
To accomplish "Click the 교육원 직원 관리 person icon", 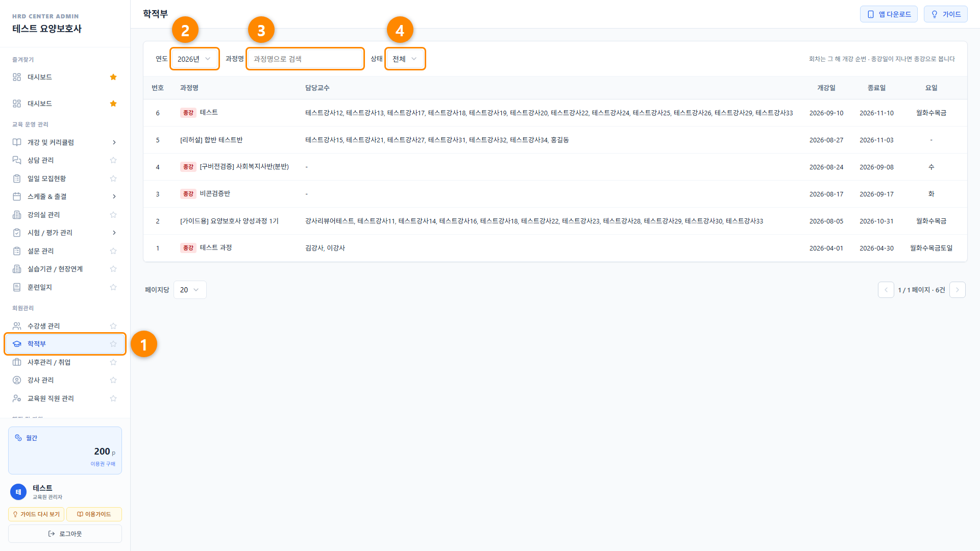I will (17, 398).
